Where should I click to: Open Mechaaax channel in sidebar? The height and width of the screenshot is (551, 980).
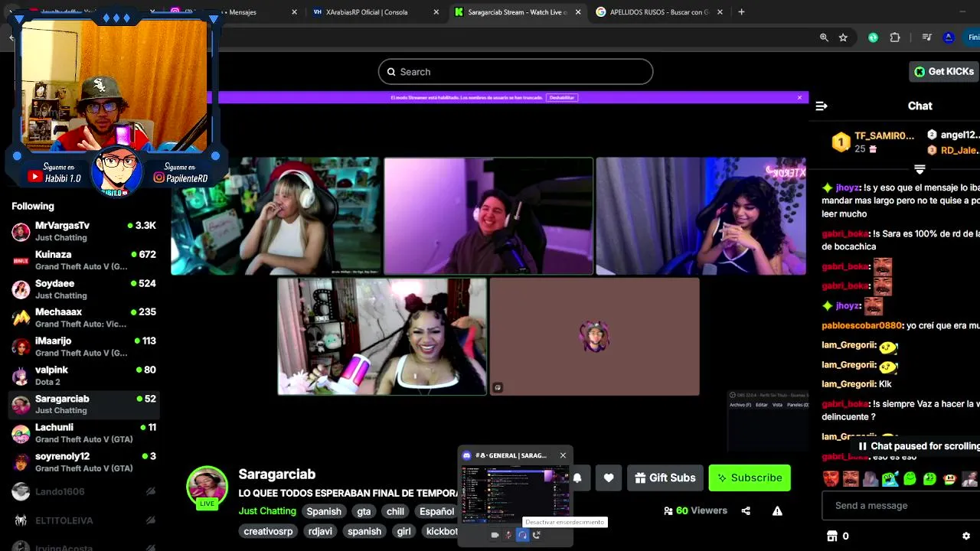click(x=84, y=318)
